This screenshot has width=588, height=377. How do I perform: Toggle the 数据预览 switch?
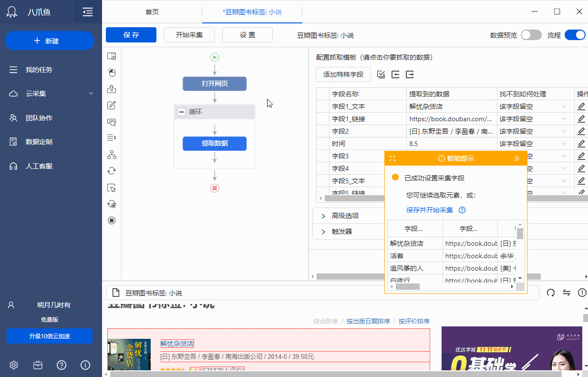(531, 35)
